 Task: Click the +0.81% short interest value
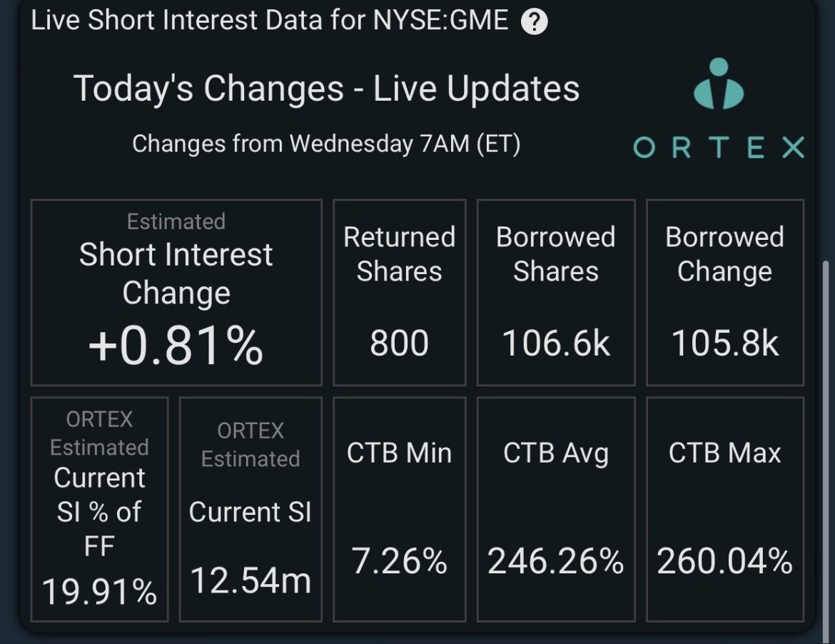[176, 346]
